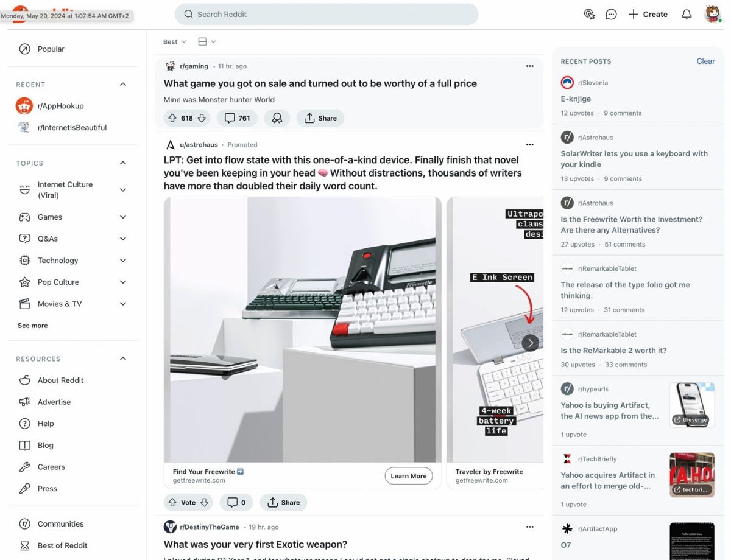This screenshot has width=731, height=560.
Task: Open 'release of the type folio' post
Action: point(625,290)
